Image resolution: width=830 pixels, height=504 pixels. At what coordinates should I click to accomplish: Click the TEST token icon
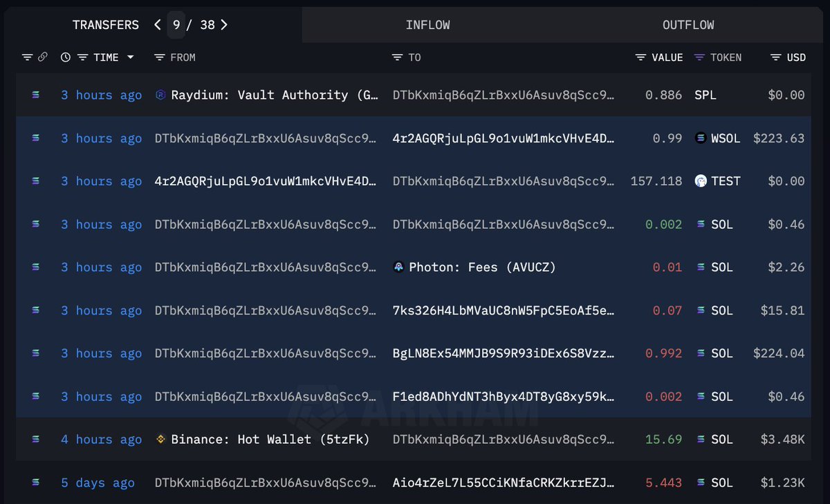point(702,180)
